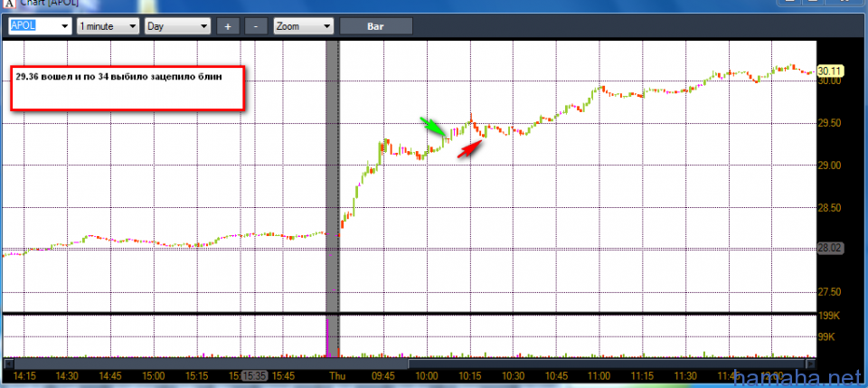This screenshot has height=388, width=868.
Task: Click the 29.00 price axis label
Action: click(x=829, y=166)
